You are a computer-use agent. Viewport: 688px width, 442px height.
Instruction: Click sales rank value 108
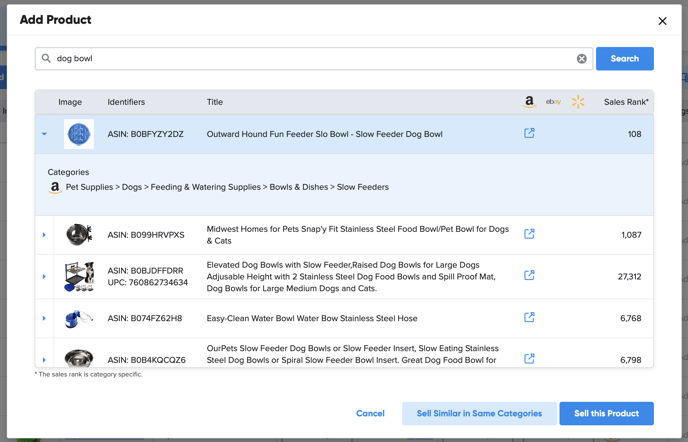click(634, 134)
